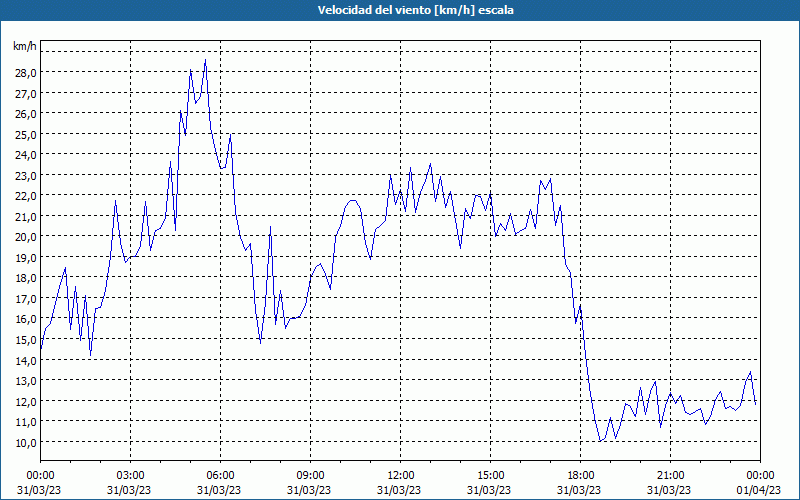This screenshot has width=800, height=500.
Task: Click the 25,0 y-axis value
Action: tap(26, 135)
